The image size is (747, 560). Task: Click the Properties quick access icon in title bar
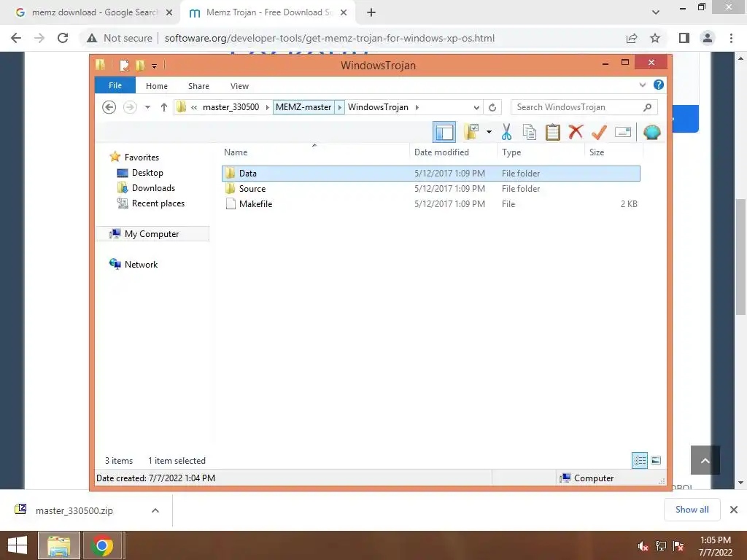pos(124,65)
